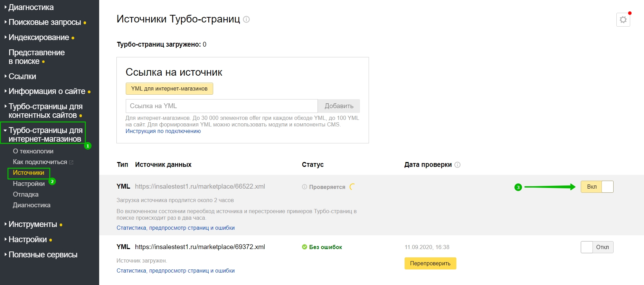Screen dimensions: 644x285
Task: Focus the Ссылка на YML input field
Action: (x=221, y=106)
